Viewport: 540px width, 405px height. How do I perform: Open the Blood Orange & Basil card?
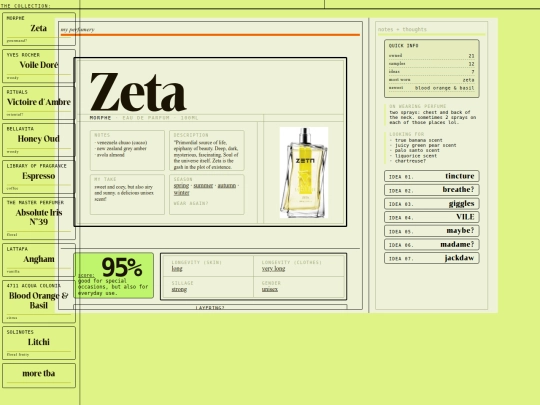(x=39, y=301)
